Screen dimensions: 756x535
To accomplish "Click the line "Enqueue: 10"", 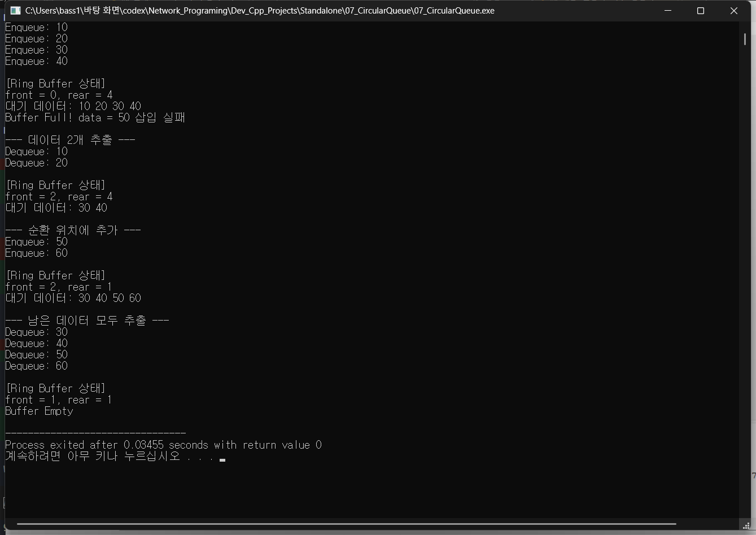I will (x=36, y=28).
